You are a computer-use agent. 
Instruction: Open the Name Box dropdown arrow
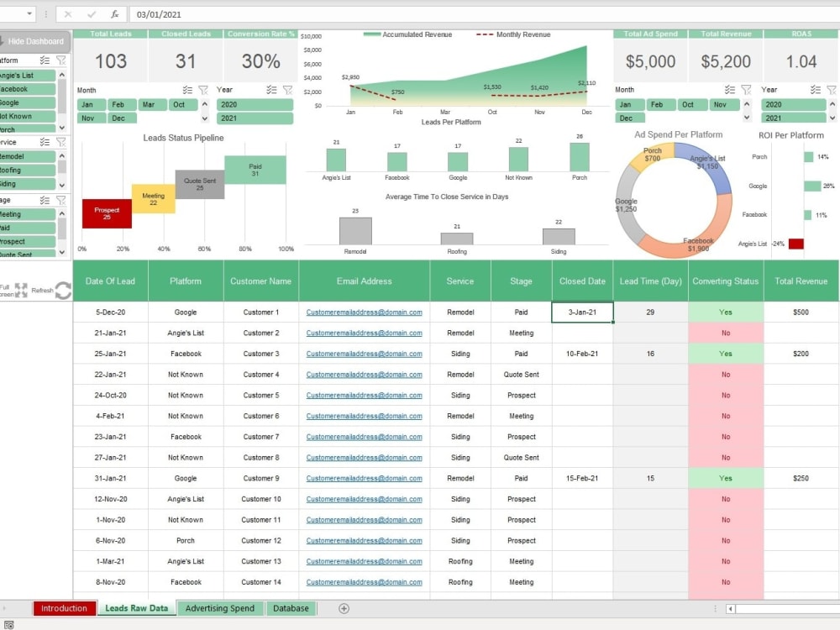point(29,14)
